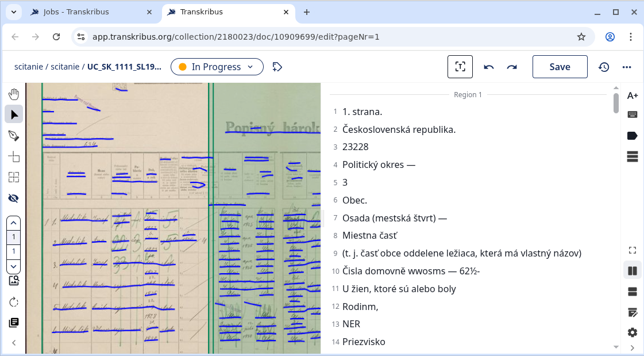Click the increase font size icon
This screenshot has width=644, height=356.
point(633,95)
